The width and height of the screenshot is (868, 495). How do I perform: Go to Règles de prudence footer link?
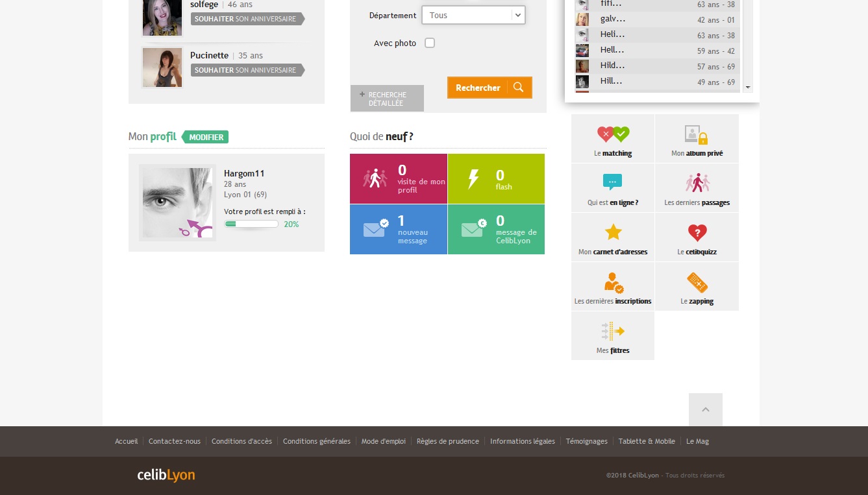click(x=448, y=441)
